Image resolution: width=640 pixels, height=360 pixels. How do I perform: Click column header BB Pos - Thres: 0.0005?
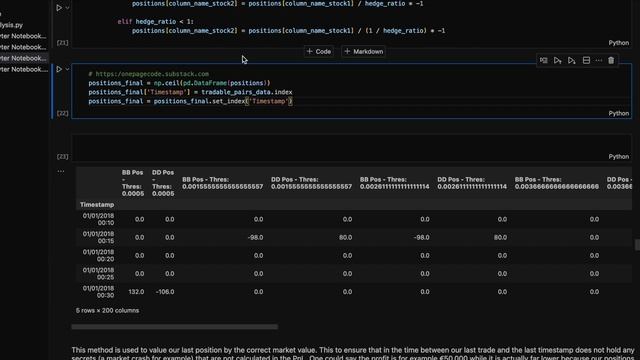tap(133, 183)
